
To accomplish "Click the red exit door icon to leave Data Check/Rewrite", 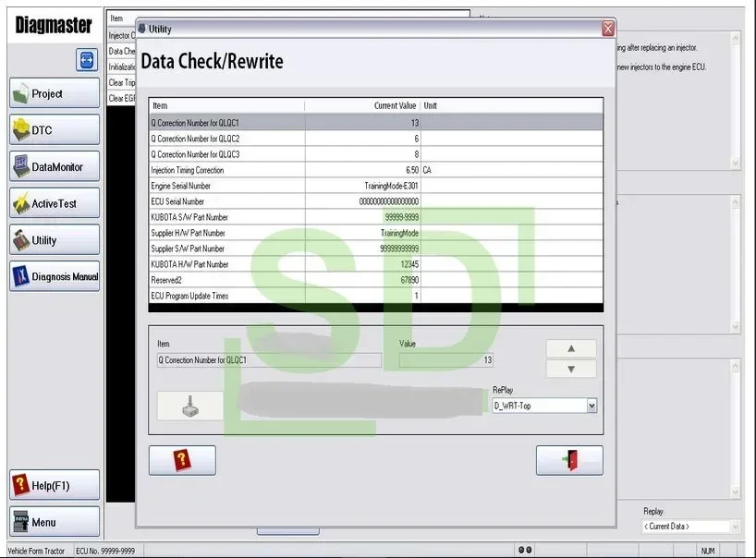I will point(570,459).
